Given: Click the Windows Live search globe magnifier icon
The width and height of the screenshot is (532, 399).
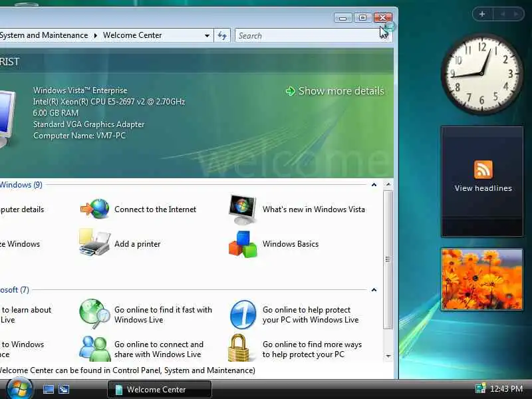Looking at the screenshot, I should coord(94,314).
